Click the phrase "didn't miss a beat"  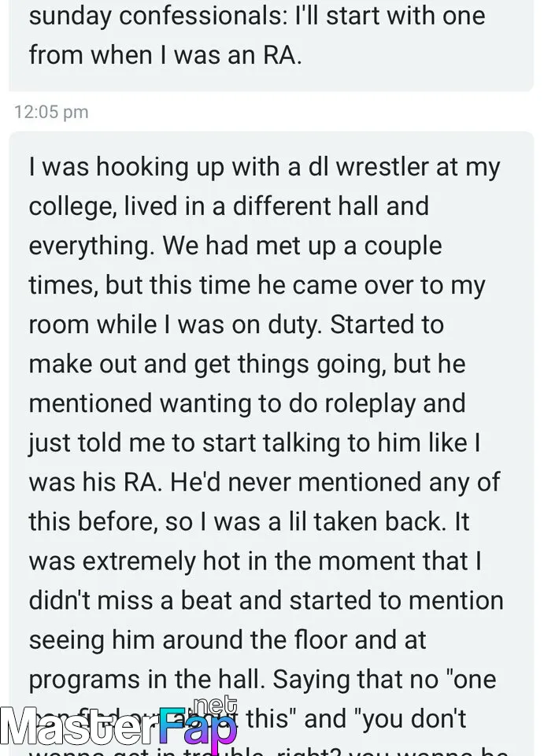pyautogui.click(x=130, y=600)
